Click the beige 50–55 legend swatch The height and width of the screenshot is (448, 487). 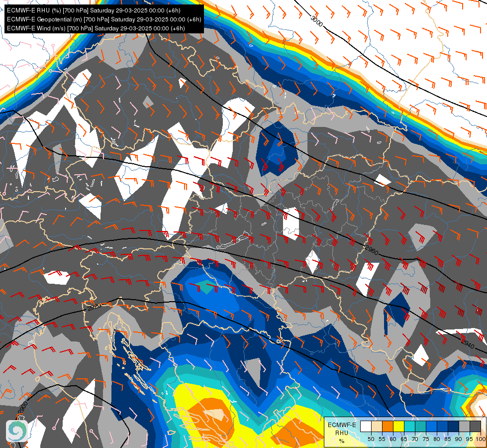pos(377,427)
